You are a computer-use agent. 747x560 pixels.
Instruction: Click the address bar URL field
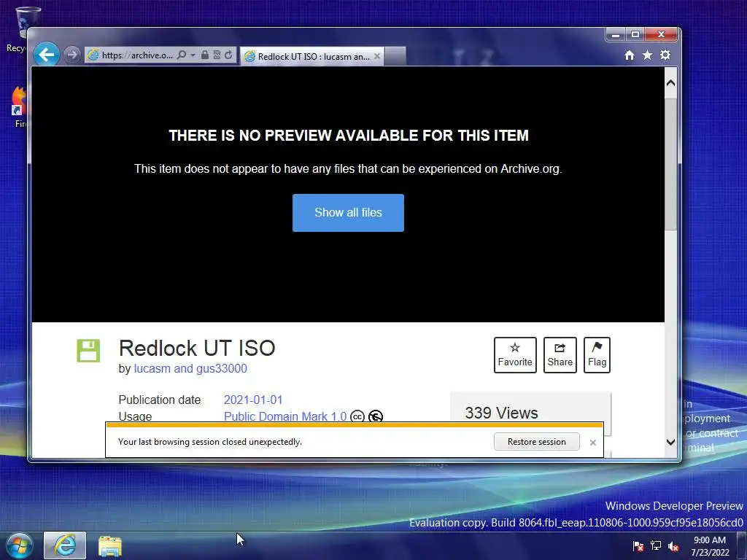136,55
